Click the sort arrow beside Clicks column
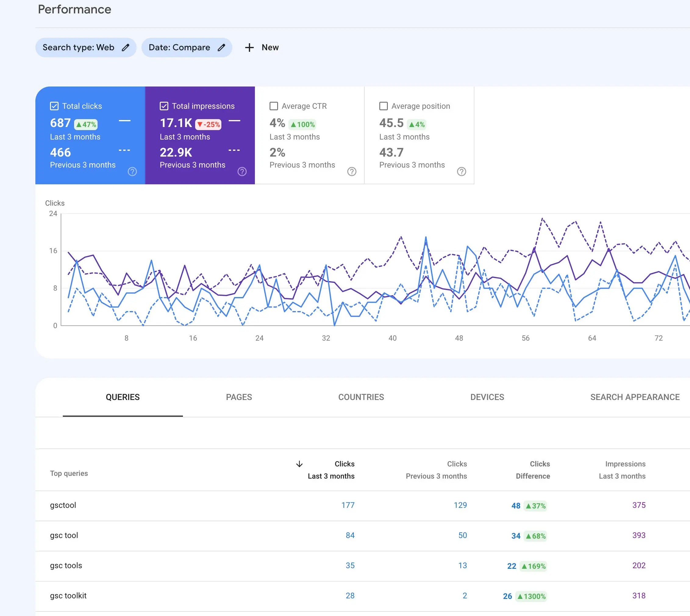Image resolution: width=690 pixels, height=616 pixels. [299, 464]
